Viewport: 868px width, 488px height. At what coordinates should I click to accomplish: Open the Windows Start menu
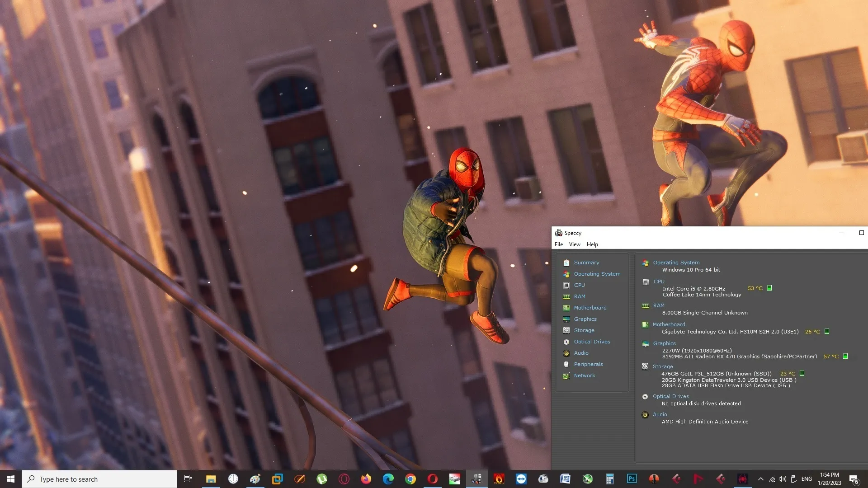pos(11,479)
